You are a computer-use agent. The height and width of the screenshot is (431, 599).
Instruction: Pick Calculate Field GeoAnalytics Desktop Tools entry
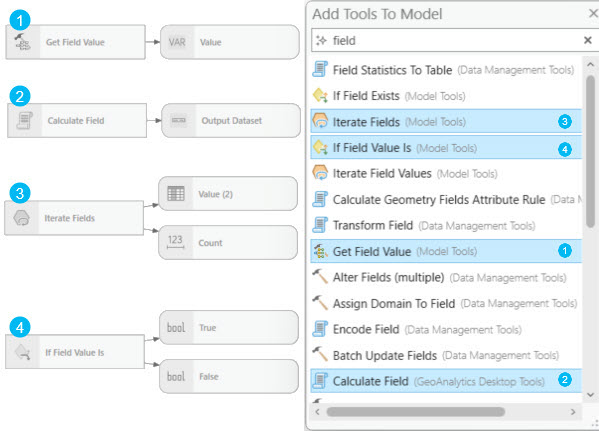coord(446,381)
